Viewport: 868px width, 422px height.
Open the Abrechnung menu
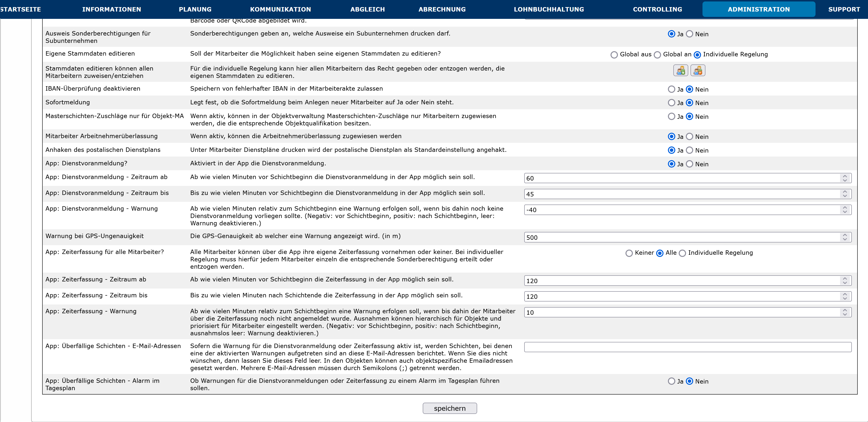pyautogui.click(x=442, y=9)
